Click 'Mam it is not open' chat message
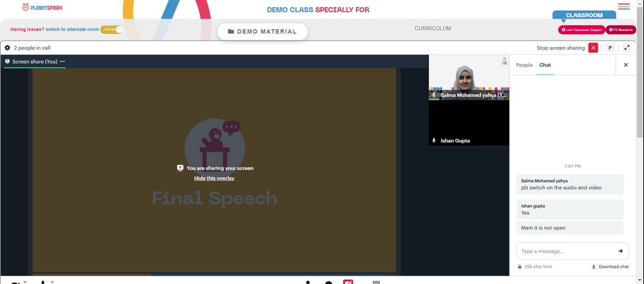This screenshot has height=284, width=644. coord(544,228)
